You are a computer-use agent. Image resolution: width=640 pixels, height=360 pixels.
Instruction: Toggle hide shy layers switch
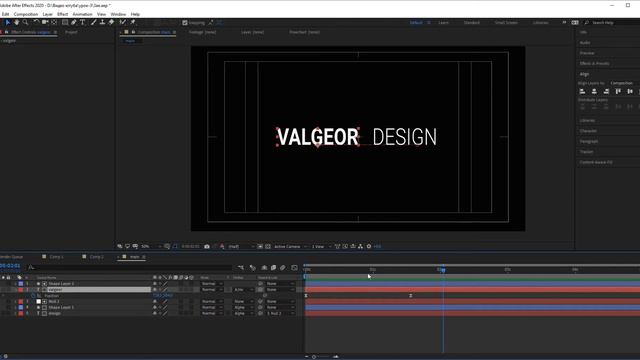coord(264,268)
